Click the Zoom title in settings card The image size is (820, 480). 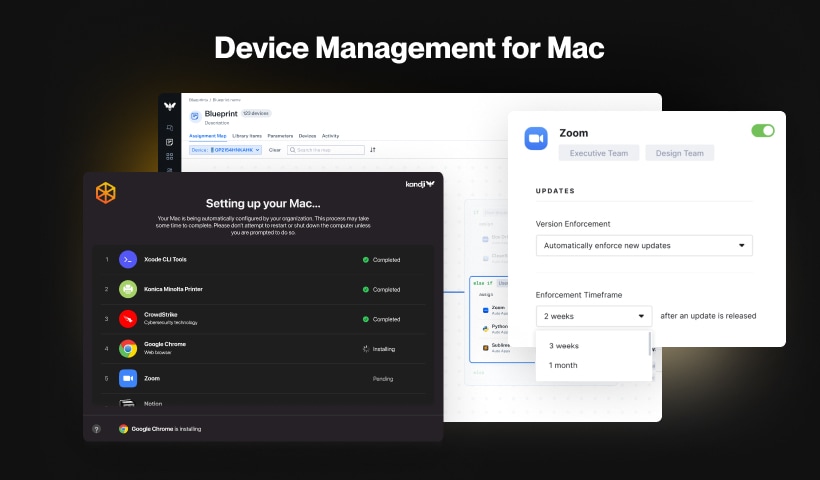pos(574,133)
